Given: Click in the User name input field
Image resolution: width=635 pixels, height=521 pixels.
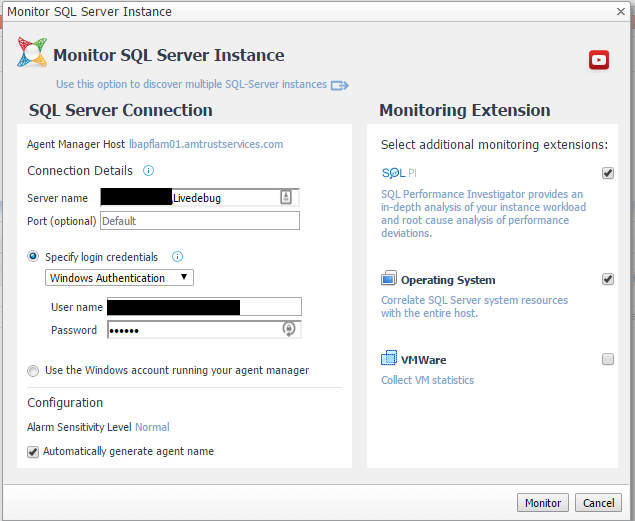Looking at the screenshot, I should (x=204, y=306).
